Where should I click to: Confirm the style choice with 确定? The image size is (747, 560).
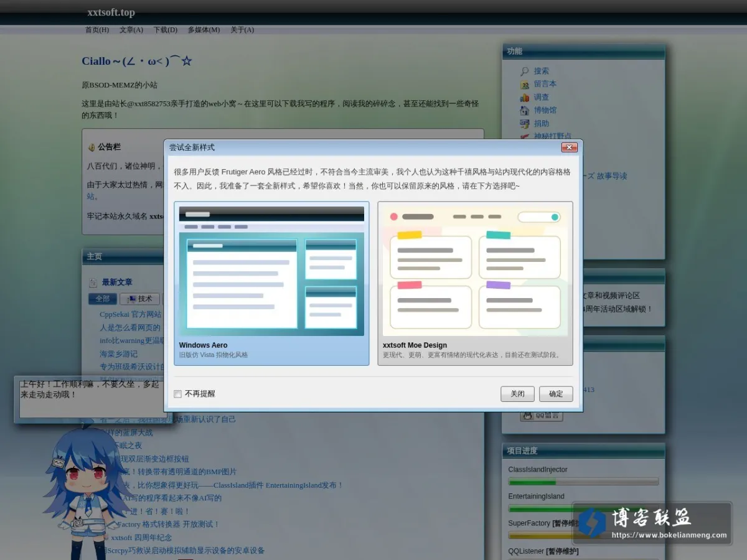click(x=556, y=394)
